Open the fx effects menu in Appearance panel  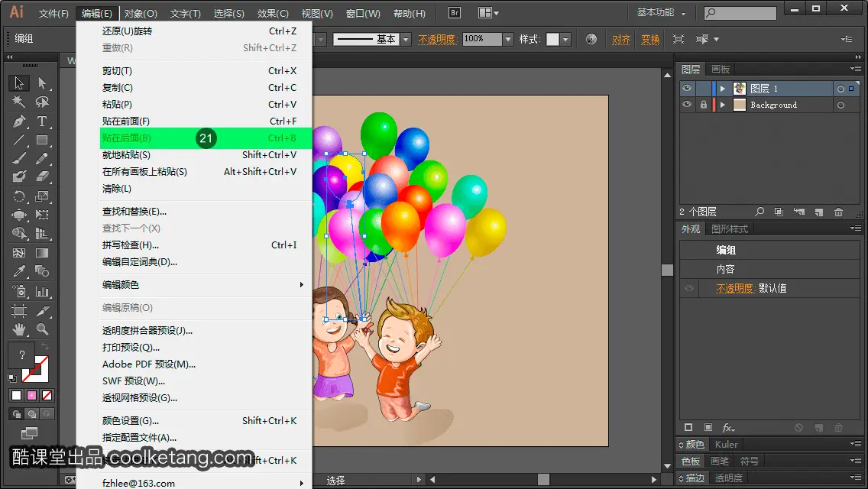click(x=728, y=428)
